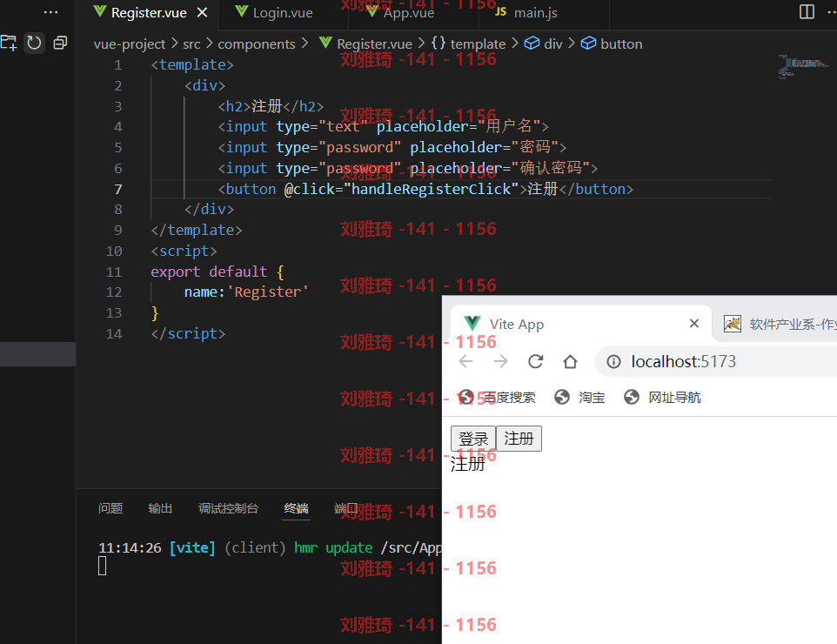Image resolution: width=837 pixels, height=644 pixels.
Task: Open the 问题 panel tab
Action: (x=110, y=508)
